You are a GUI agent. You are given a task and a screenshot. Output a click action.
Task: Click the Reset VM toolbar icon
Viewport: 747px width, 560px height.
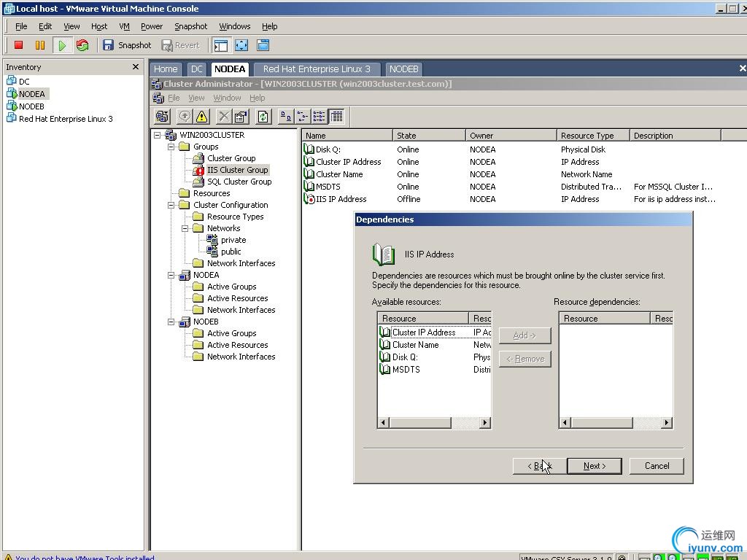click(x=82, y=45)
